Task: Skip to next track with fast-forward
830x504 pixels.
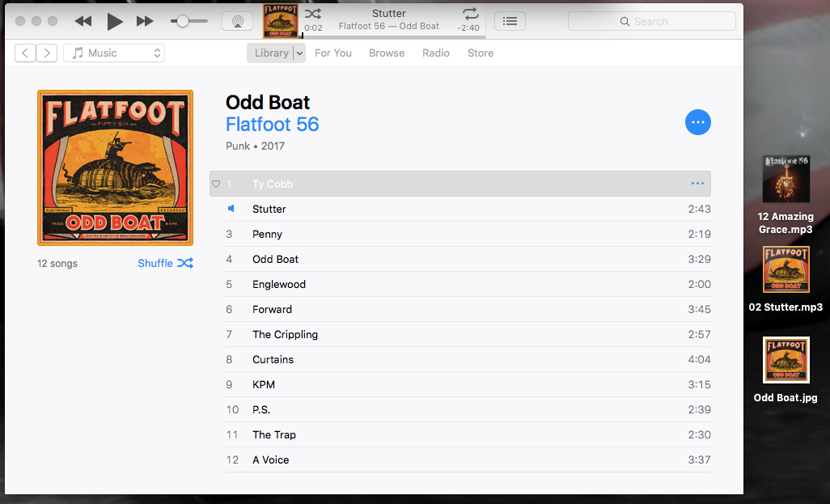Action: tap(145, 21)
